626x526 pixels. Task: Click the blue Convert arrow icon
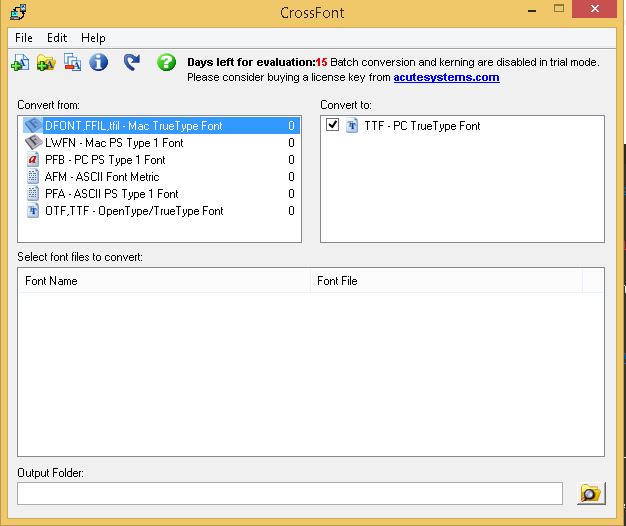131,62
